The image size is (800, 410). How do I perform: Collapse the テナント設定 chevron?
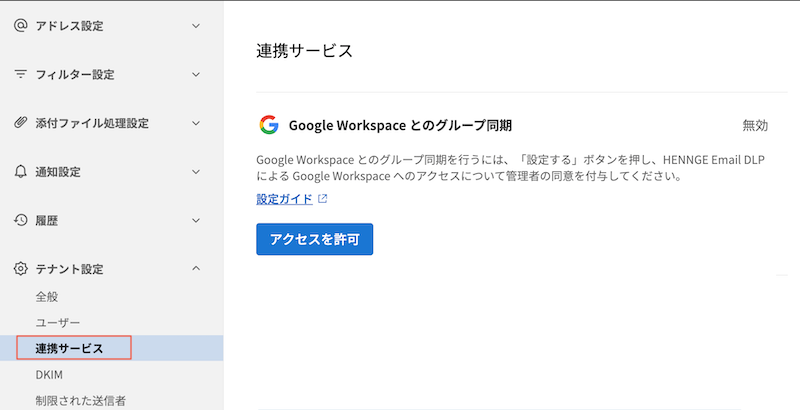coord(196,268)
